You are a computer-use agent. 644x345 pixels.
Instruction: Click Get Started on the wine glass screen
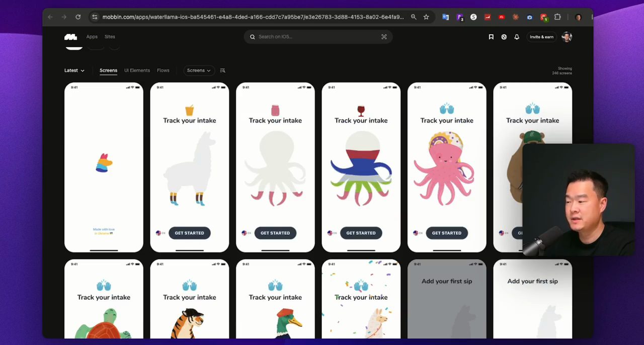[361, 233]
